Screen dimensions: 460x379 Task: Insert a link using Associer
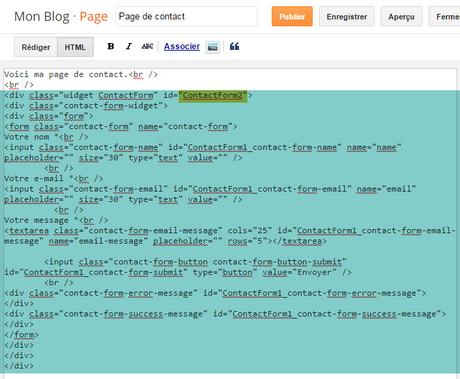click(x=182, y=46)
